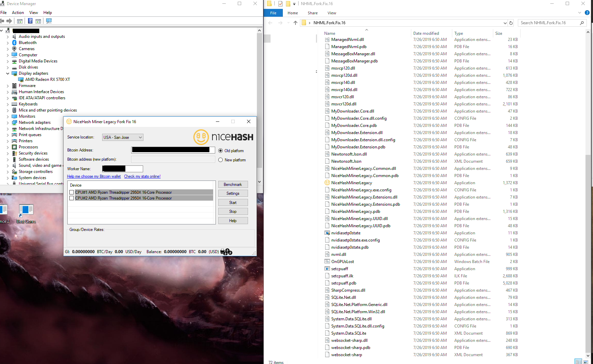Collapse Display adapters node
The height and width of the screenshot is (364, 593).
pos(8,73)
